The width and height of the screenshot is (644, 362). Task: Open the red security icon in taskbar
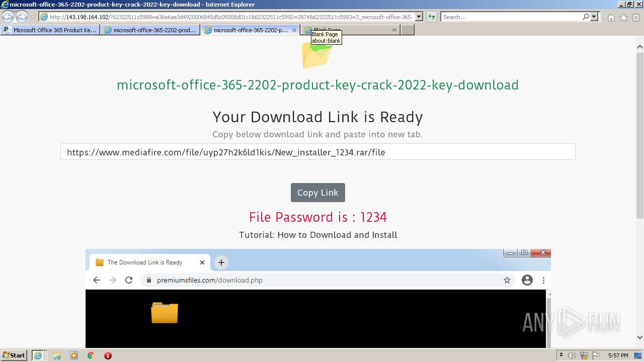pos(108,355)
